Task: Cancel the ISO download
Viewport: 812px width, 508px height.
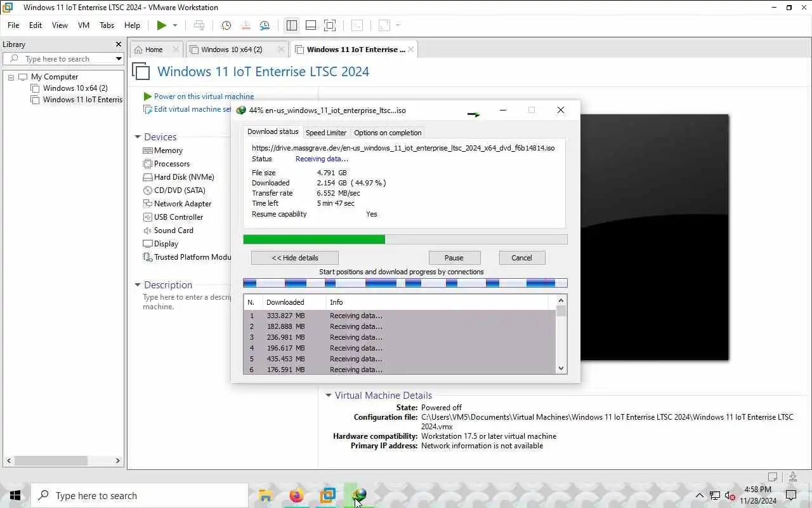Action: click(521, 258)
